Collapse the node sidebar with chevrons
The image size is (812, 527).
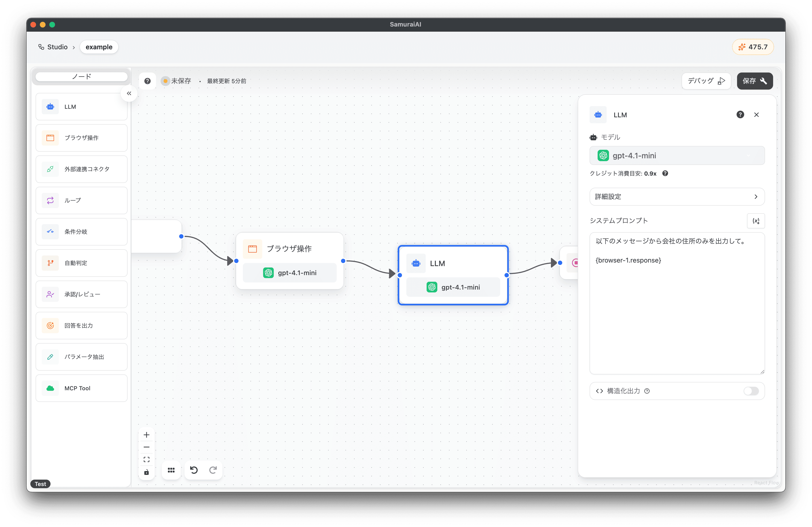pos(129,93)
